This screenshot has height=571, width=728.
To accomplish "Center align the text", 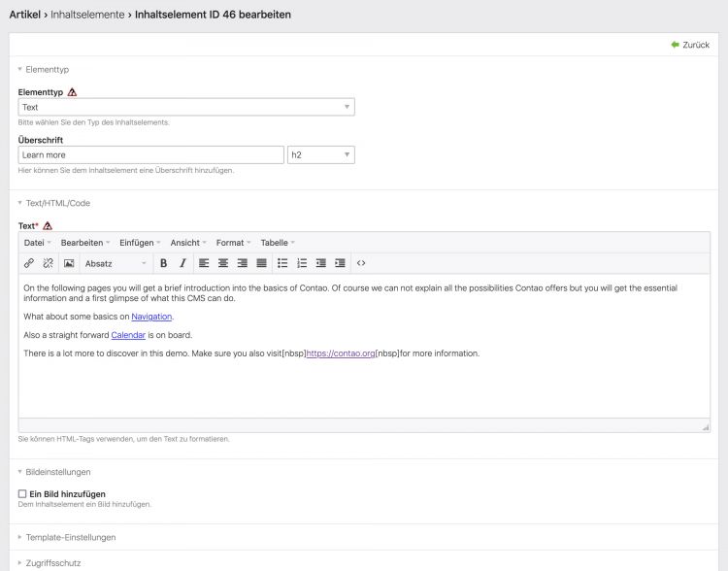I will [x=223, y=263].
